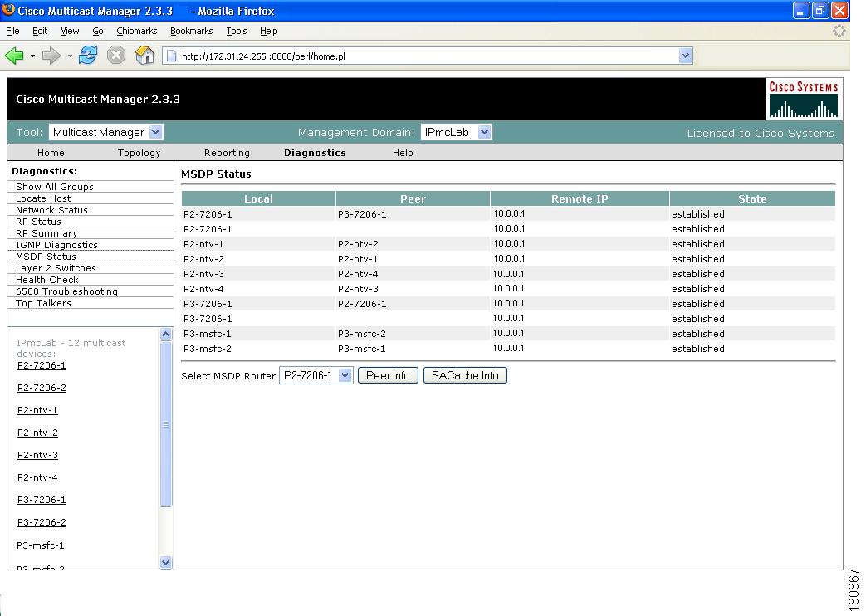The image size is (866, 616).
Task: Open the Forward button history dropdown arrow
Action: coord(70,56)
